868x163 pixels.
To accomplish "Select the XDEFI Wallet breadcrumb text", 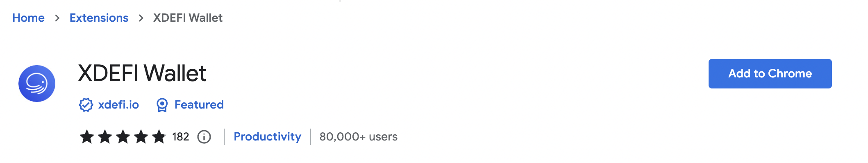I will click(188, 18).
